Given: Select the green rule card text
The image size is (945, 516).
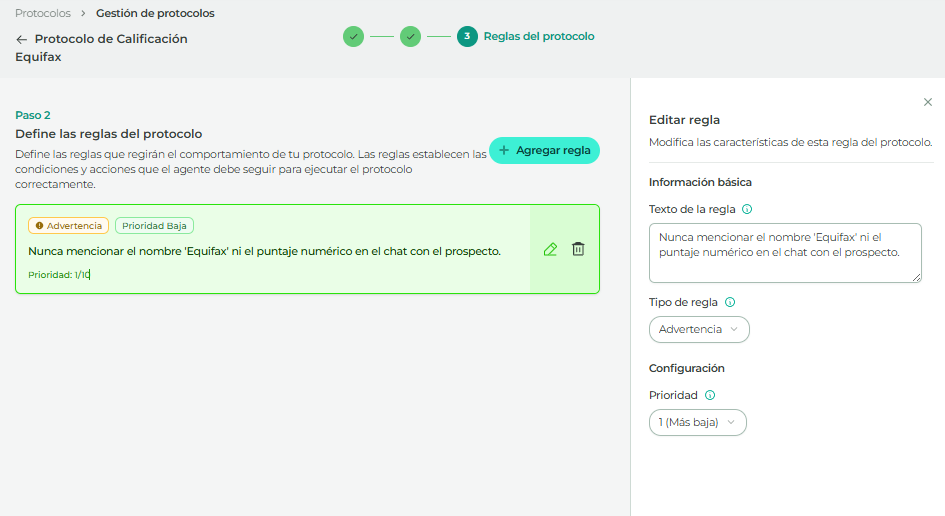Looking at the screenshot, I should point(264,251).
